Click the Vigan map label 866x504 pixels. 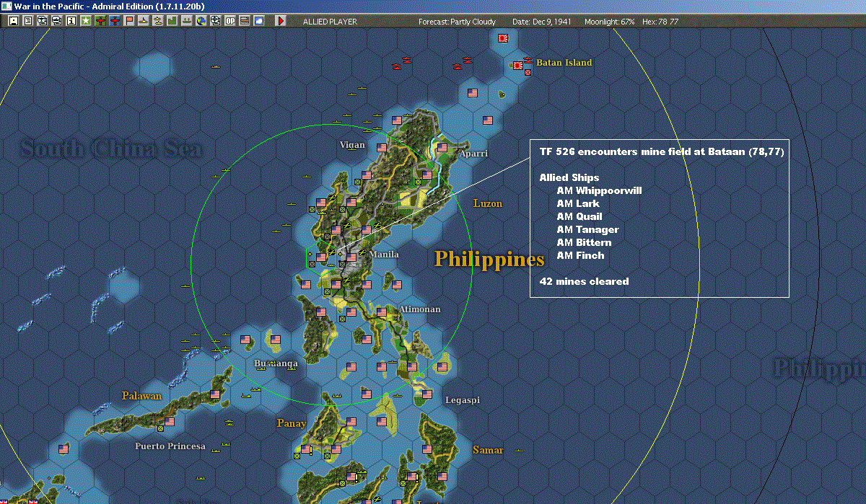coord(352,144)
